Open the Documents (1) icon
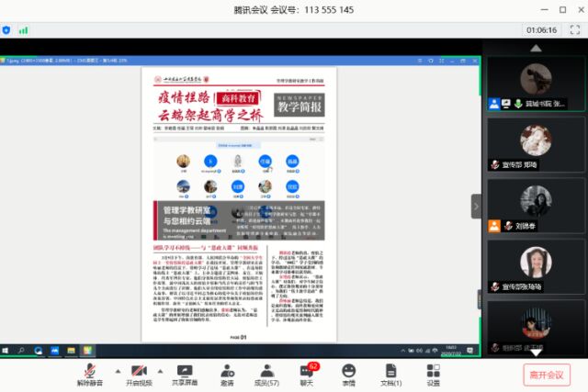Screen dimensions: 588x392 coord(390,369)
